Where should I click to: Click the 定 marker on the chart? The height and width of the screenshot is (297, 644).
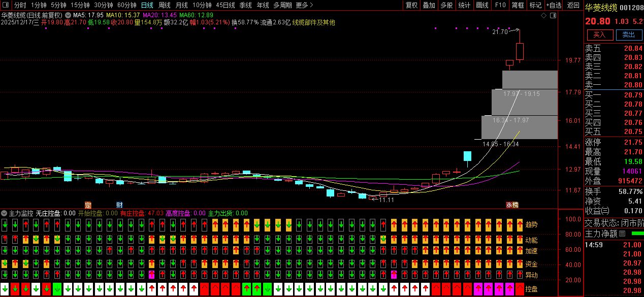pyautogui.click(x=88, y=205)
